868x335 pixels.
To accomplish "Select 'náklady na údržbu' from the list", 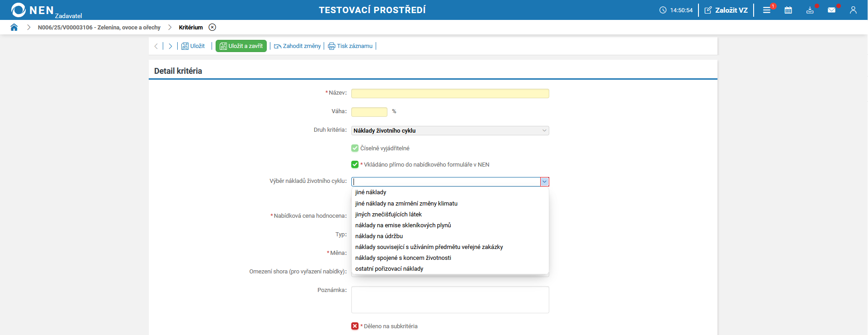I will point(379,236).
